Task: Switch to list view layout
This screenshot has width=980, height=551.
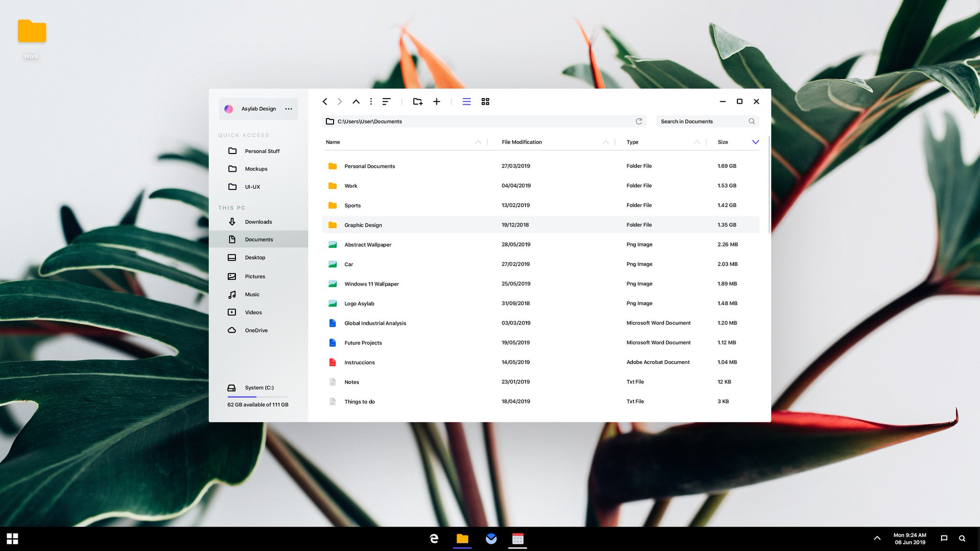Action: tap(467, 101)
